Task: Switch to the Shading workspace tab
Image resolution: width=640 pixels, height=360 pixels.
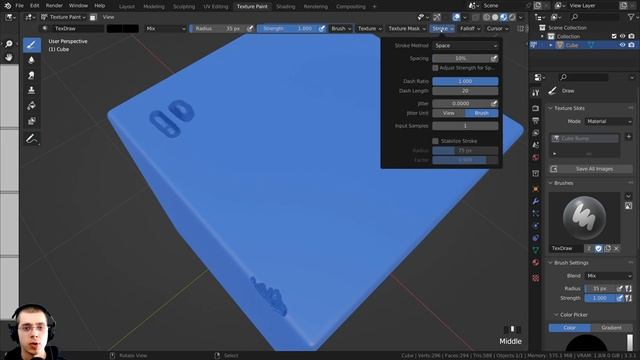Action: 286,7
